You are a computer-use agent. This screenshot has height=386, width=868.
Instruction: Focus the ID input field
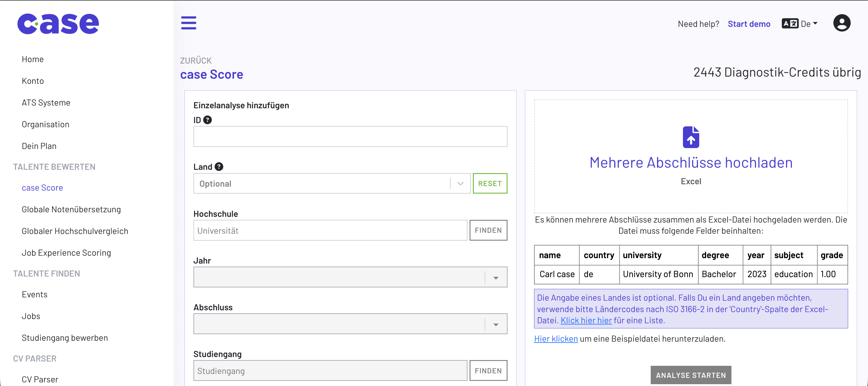(x=350, y=137)
